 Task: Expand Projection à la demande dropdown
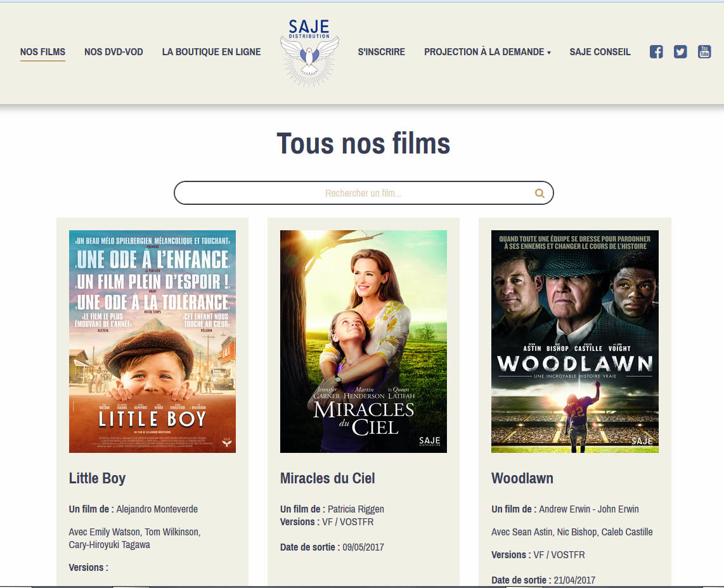coord(487,52)
